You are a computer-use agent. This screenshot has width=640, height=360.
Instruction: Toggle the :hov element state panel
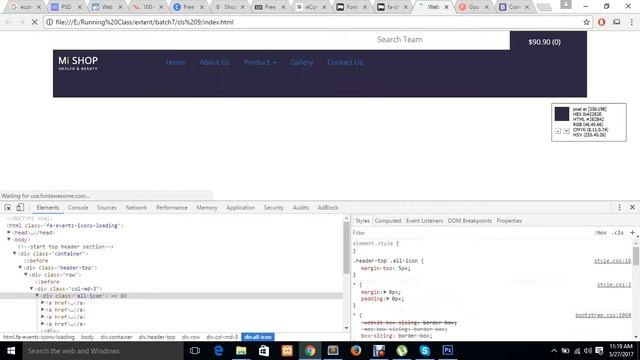pyautogui.click(x=600, y=233)
